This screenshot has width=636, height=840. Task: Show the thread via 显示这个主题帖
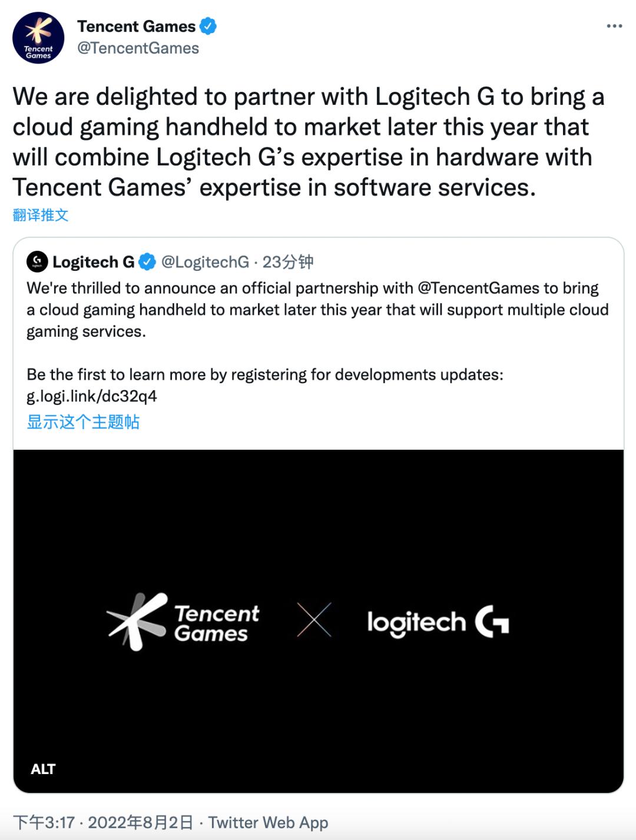click(x=82, y=422)
